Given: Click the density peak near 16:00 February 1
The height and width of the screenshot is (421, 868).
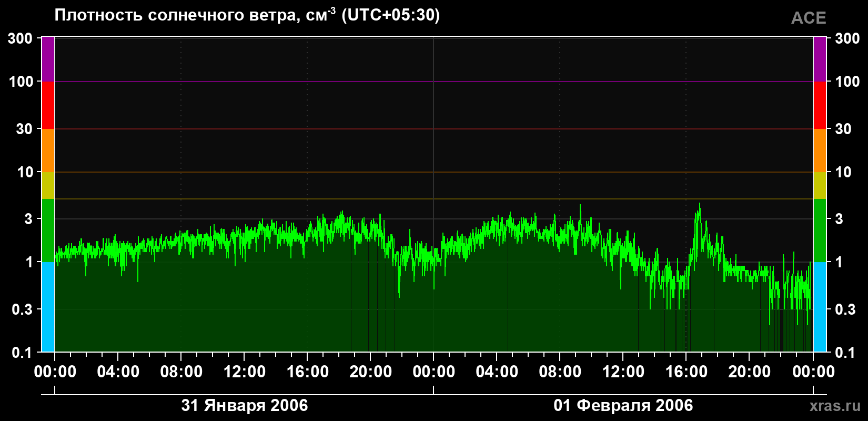Looking at the screenshot, I should (699, 205).
